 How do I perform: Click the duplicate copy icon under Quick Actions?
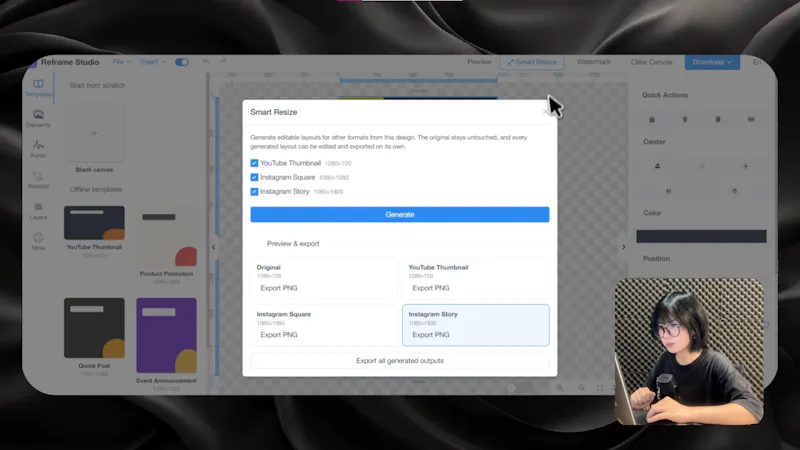click(x=718, y=119)
